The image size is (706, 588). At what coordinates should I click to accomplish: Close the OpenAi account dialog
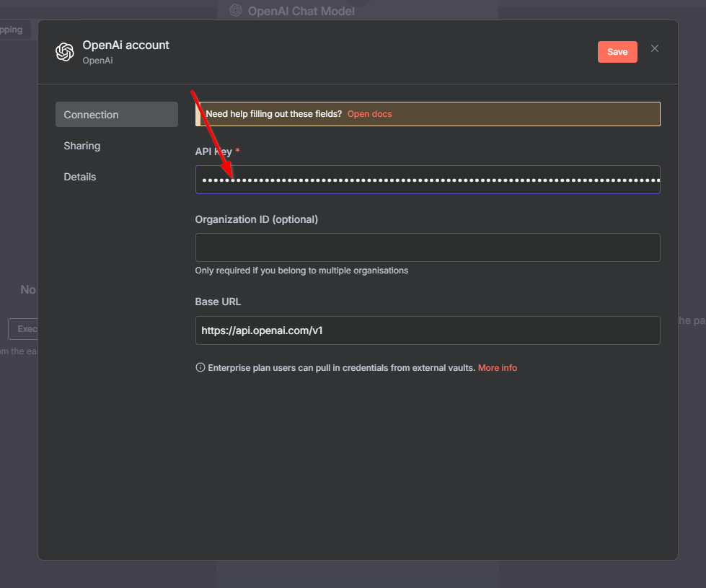[654, 48]
